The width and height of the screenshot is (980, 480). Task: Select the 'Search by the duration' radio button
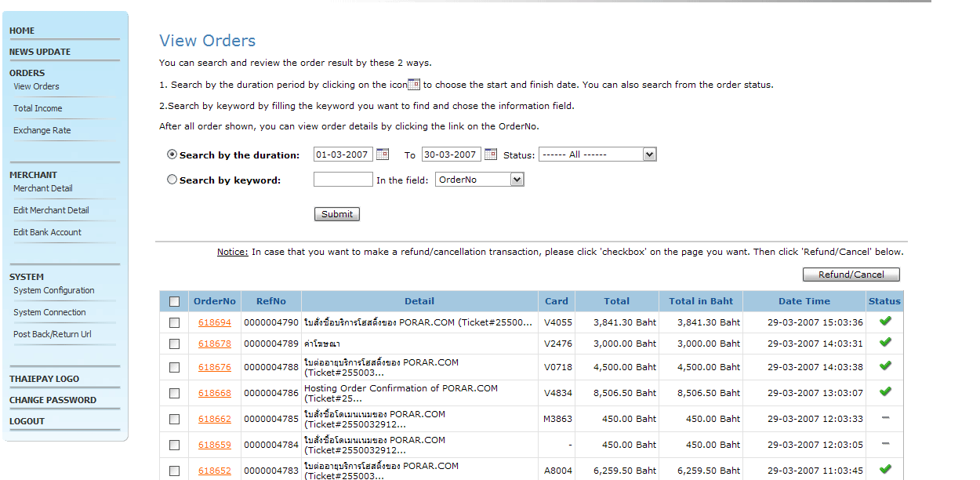point(172,155)
